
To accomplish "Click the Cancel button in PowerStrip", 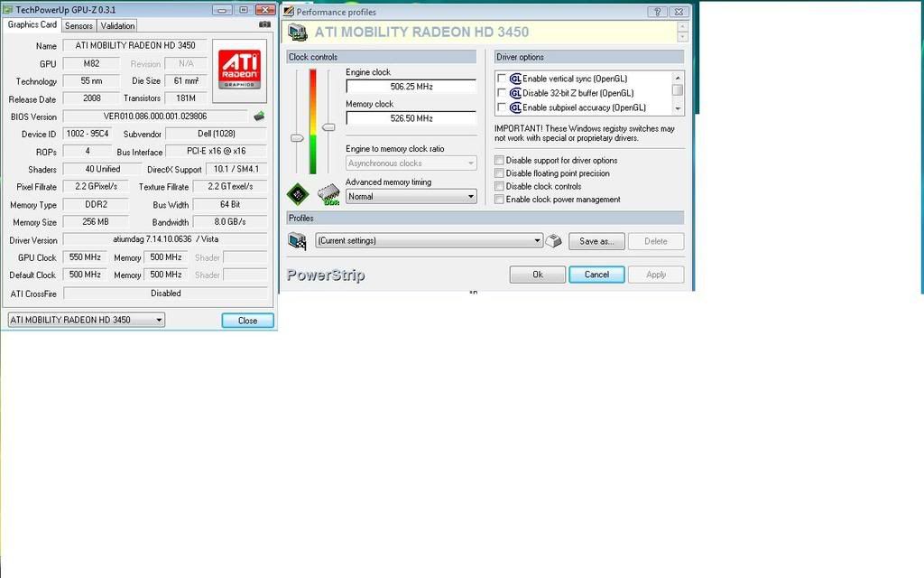I will click(x=596, y=275).
